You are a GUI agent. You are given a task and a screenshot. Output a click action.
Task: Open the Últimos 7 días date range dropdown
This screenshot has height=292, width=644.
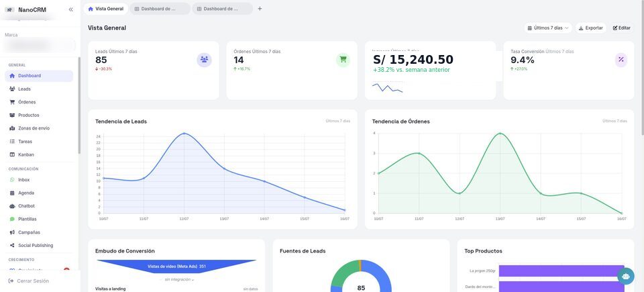pos(548,28)
